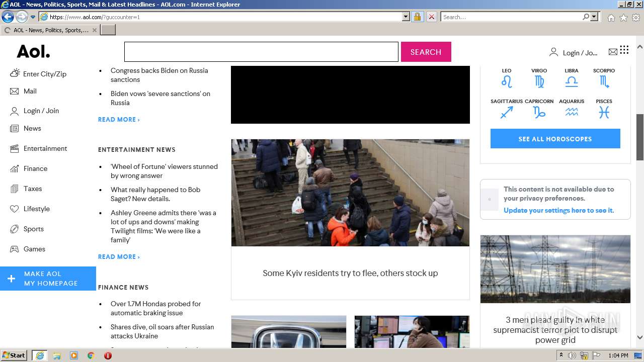644x362 pixels.
Task: Open Finance in the left sidebar
Action: [29, 168]
